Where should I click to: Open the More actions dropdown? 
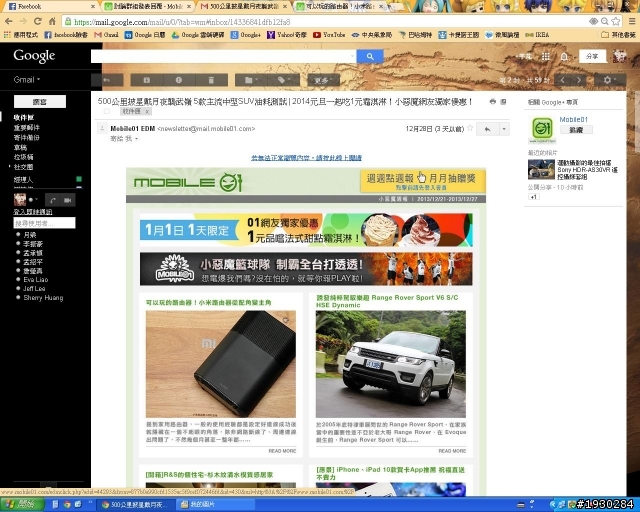coord(323,80)
